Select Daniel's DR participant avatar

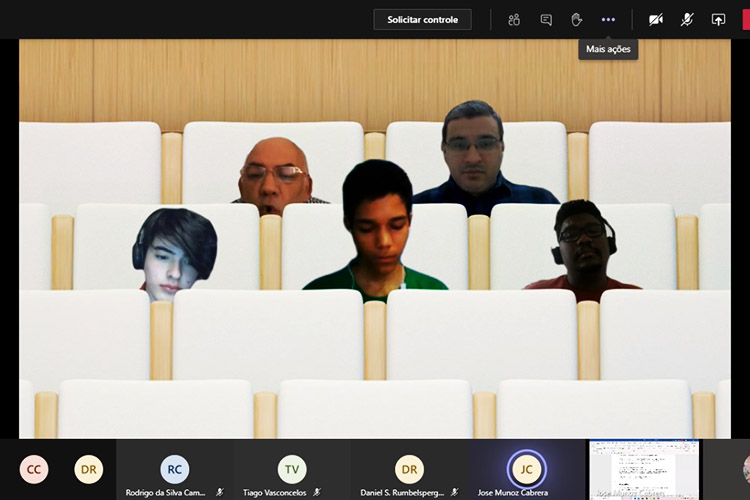[x=409, y=469]
